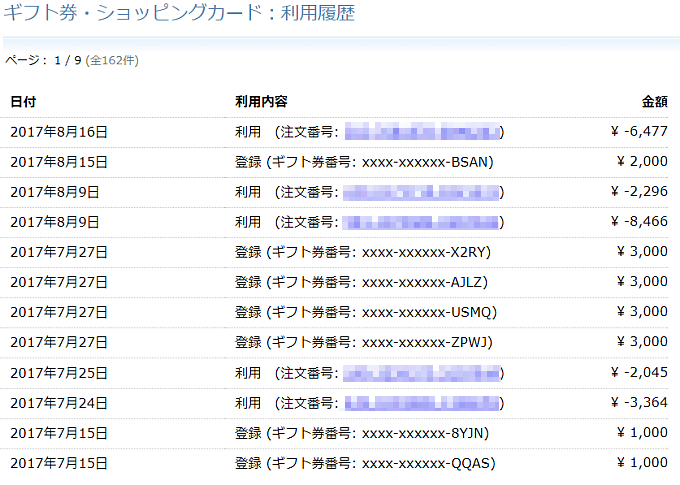Click gift code entry ending QQAS
Image resolution: width=680 pixels, height=485 pixels.
coord(365,463)
